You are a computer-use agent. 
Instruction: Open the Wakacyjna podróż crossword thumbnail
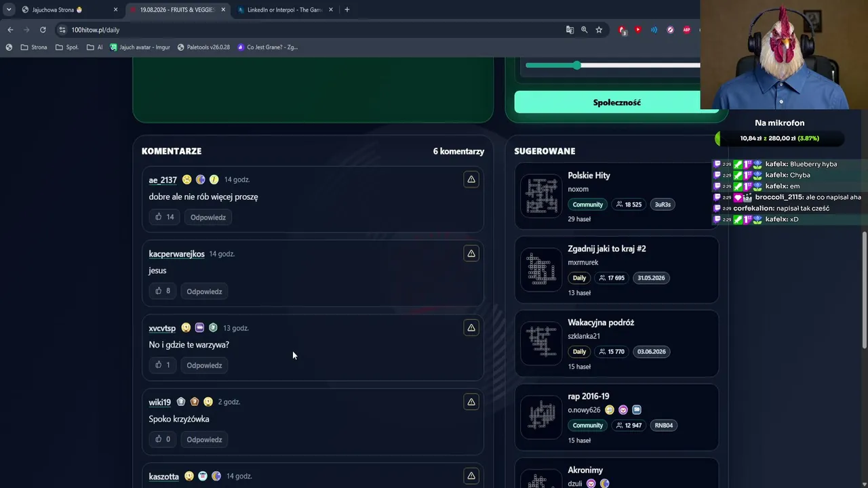(x=541, y=344)
